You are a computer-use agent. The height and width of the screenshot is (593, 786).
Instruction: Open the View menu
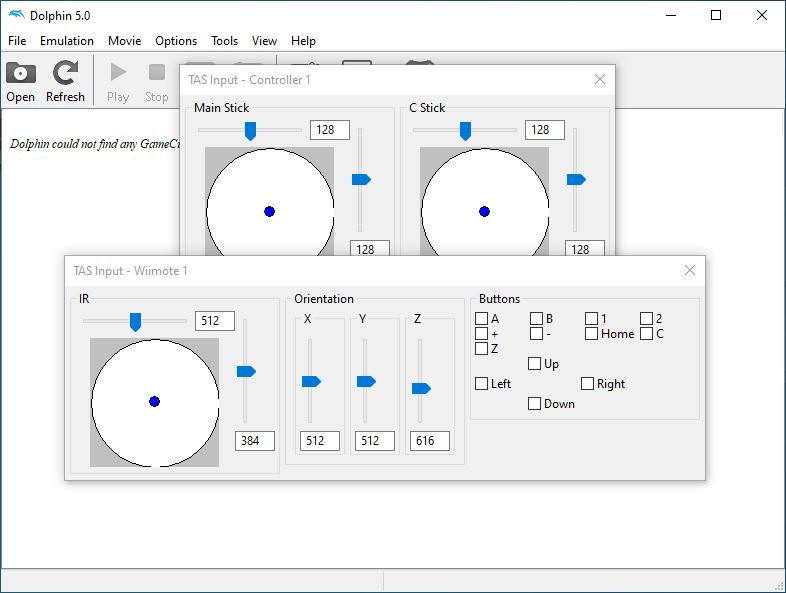[264, 41]
